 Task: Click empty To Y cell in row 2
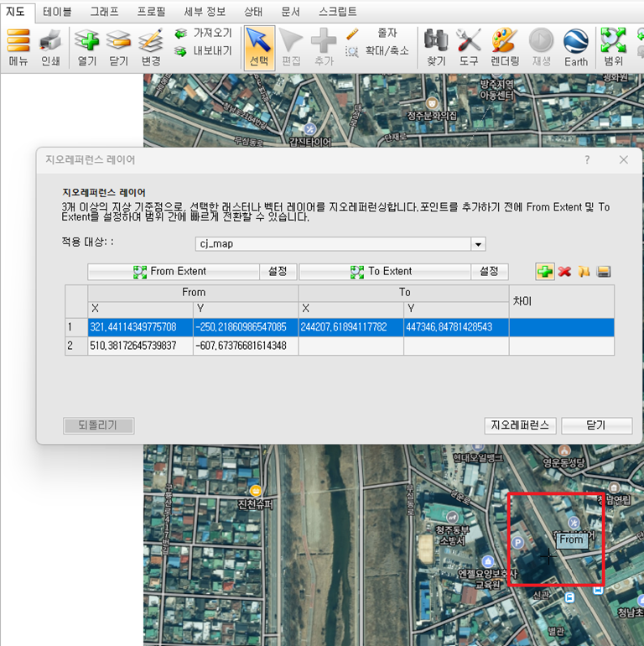point(457,346)
